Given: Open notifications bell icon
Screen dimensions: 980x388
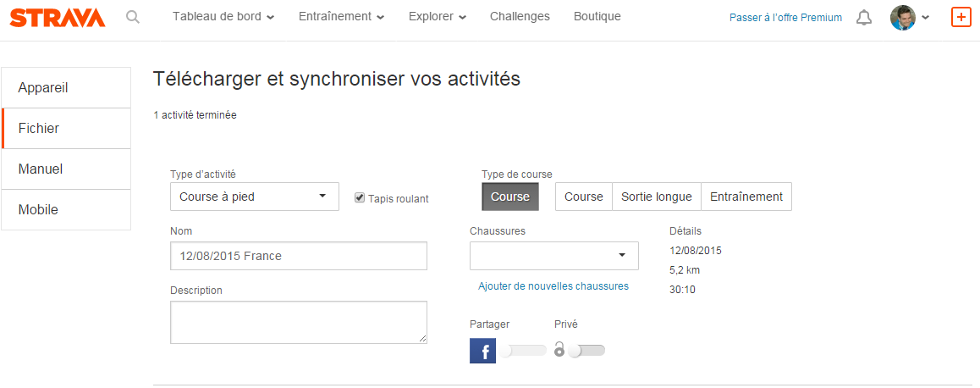Looking at the screenshot, I should [x=864, y=18].
